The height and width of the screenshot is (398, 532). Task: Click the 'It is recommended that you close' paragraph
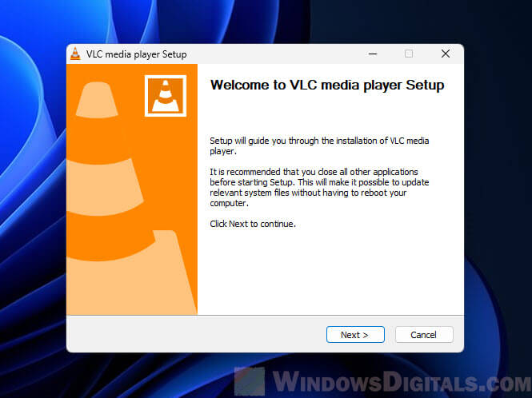coord(319,188)
